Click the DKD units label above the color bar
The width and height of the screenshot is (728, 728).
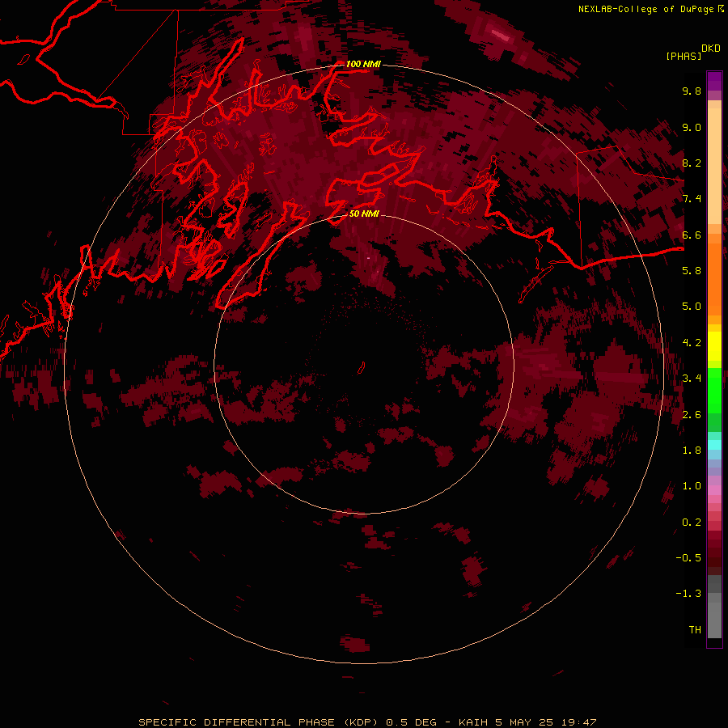tap(710, 49)
